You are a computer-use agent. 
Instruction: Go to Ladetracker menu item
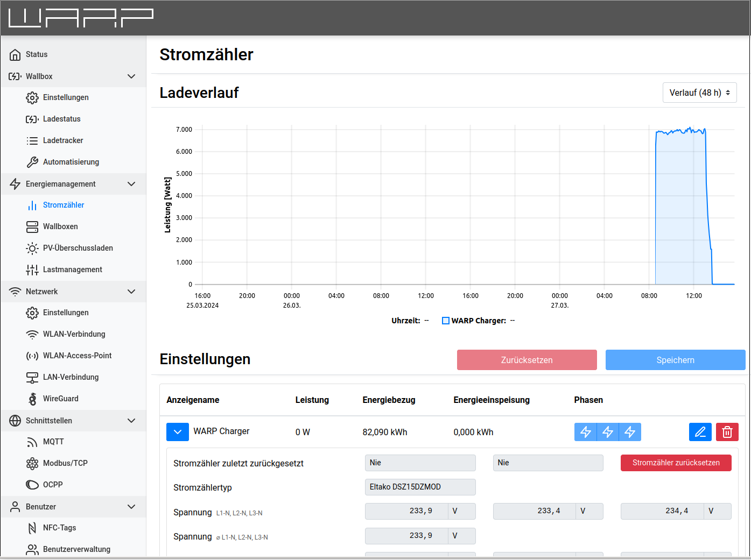pos(63,140)
